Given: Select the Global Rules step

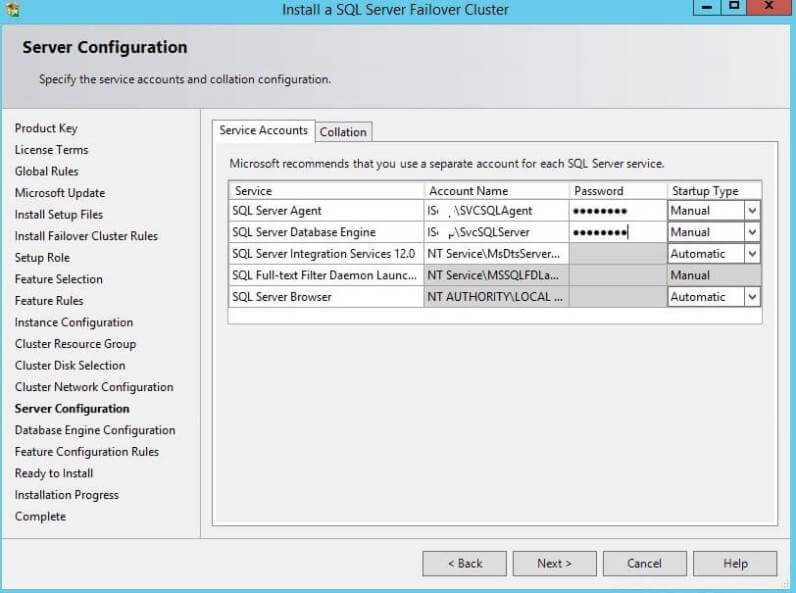Looking at the screenshot, I should tap(47, 172).
